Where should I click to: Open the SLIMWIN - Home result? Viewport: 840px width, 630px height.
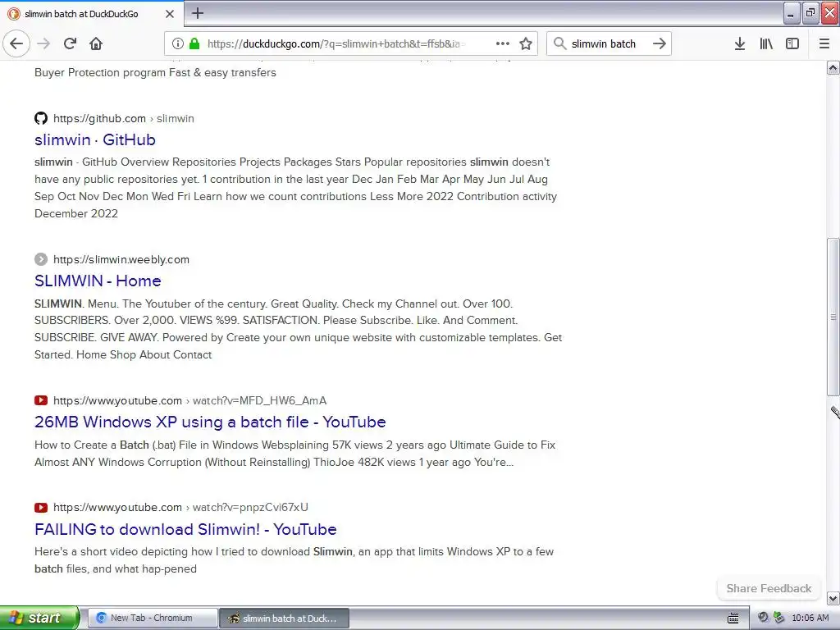click(98, 281)
